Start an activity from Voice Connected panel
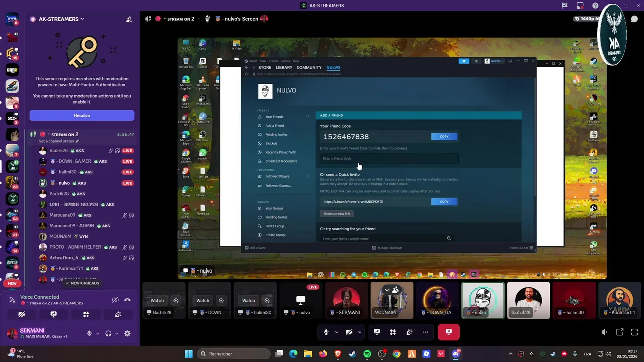This screenshot has width=644, height=362. [86, 314]
